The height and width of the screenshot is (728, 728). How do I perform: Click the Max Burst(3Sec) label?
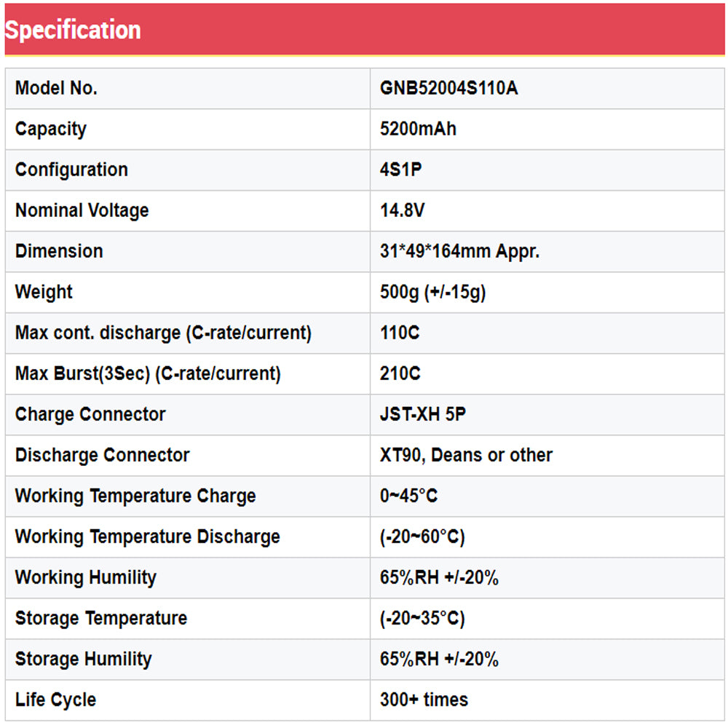click(148, 374)
